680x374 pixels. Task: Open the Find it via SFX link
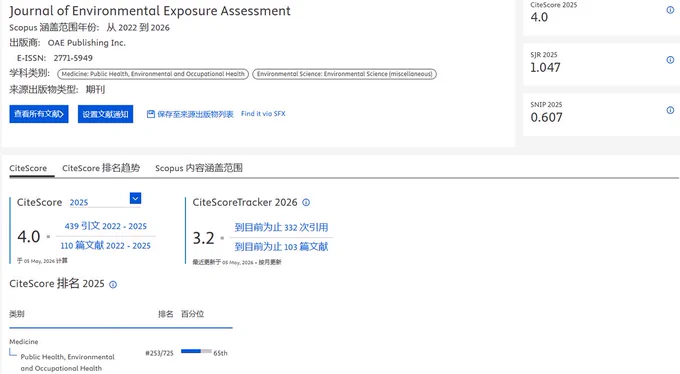263,114
